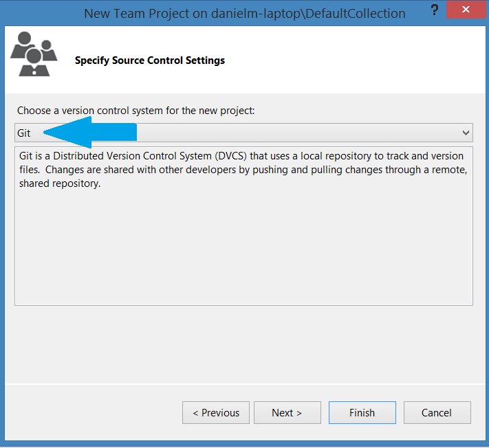The image size is (489, 448).
Task: Cancel the New Team Project wizard
Action: [x=437, y=412]
